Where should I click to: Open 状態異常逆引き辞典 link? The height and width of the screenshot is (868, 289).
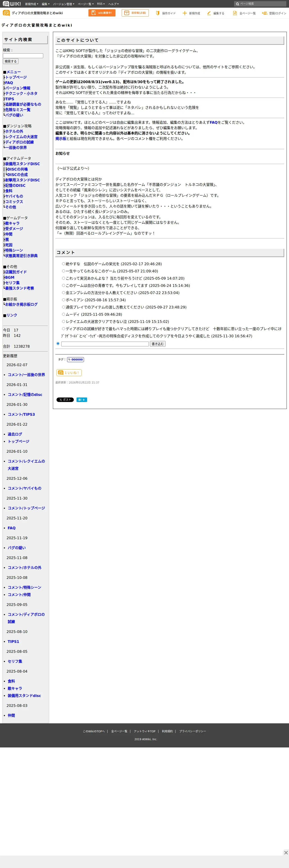pyautogui.click(x=21, y=256)
